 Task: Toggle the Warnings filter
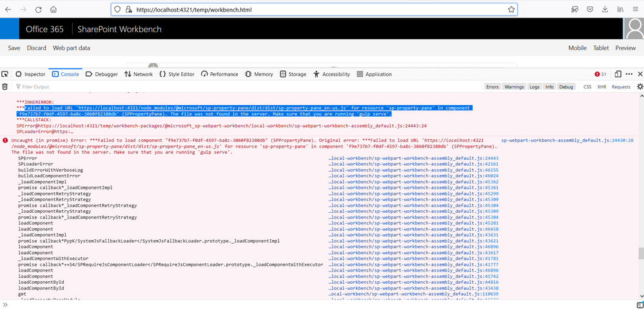coord(514,86)
